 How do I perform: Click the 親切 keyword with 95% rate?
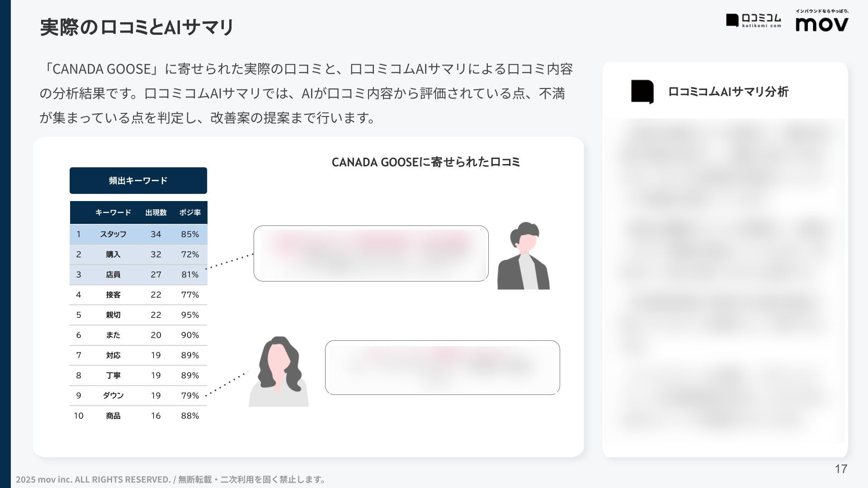click(113, 315)
